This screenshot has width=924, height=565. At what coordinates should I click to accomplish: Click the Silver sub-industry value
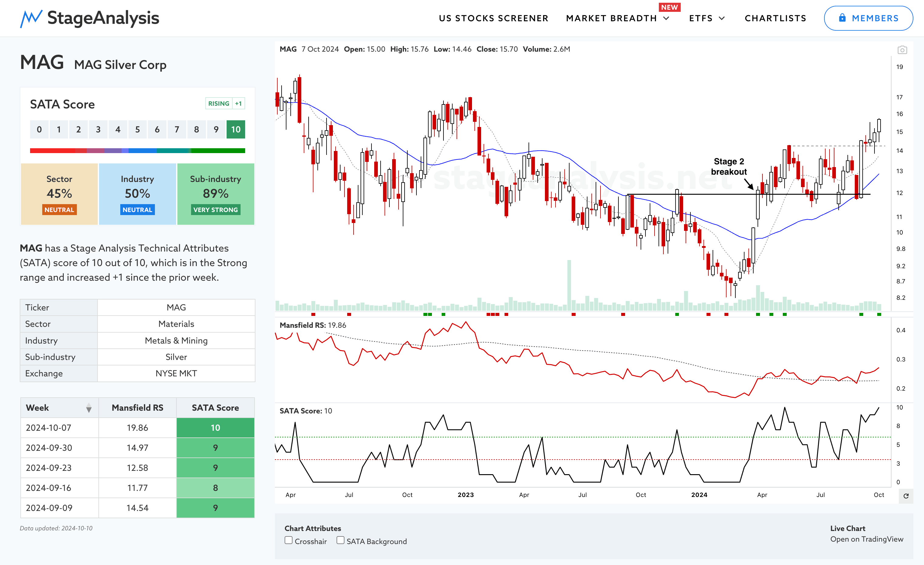pyautogui.click(x=176, y=357)
